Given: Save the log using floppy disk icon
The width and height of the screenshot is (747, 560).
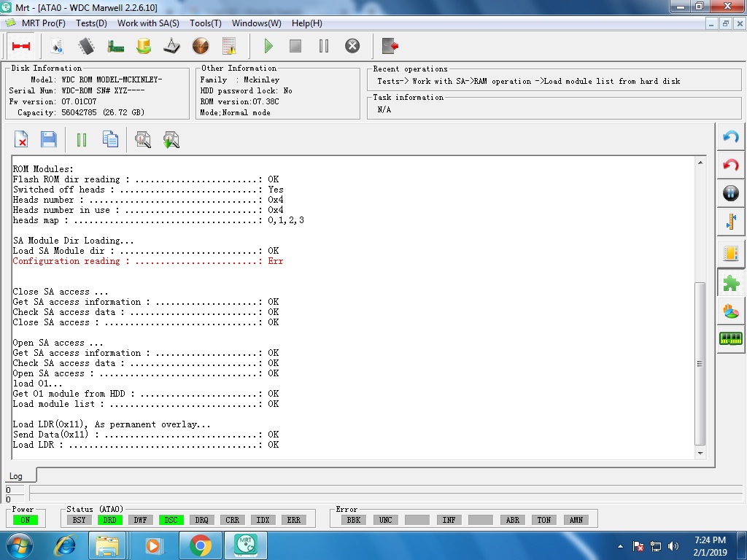Looking at the screenshot, I should pos(49,139).
